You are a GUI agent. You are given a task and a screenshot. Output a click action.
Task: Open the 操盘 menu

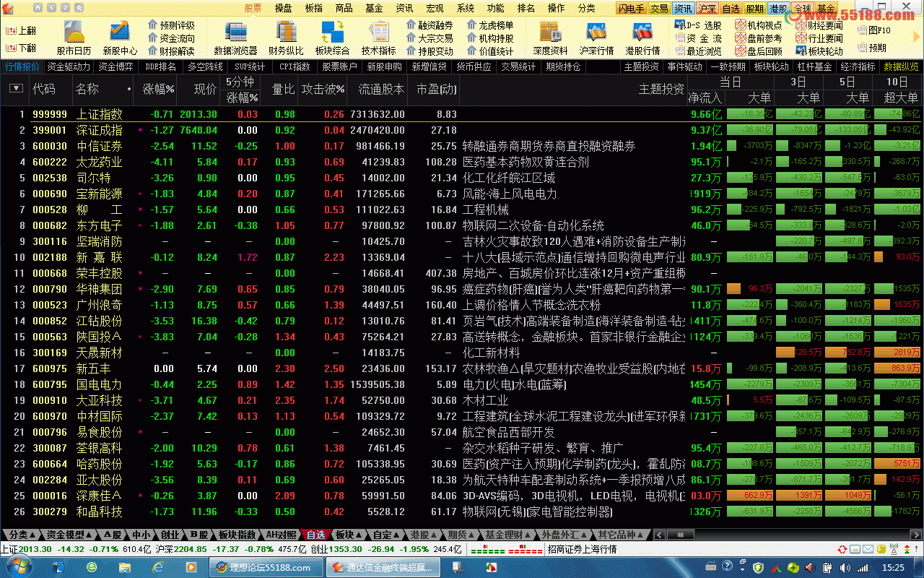pos(284,8)
